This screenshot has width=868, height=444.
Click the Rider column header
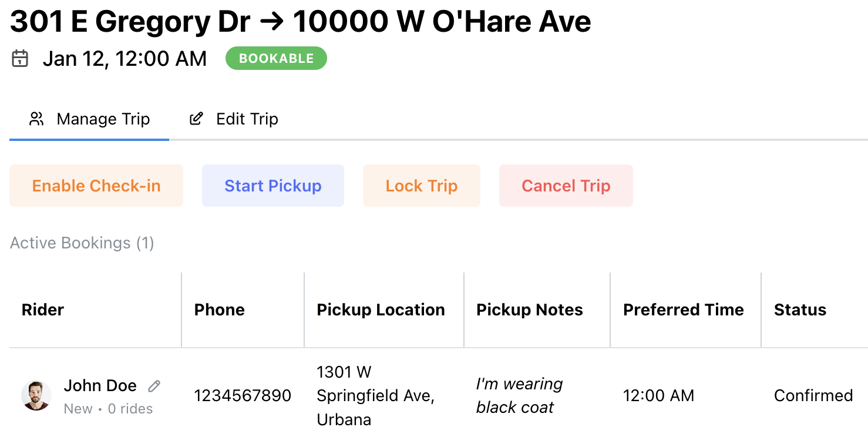click(42, 310)
